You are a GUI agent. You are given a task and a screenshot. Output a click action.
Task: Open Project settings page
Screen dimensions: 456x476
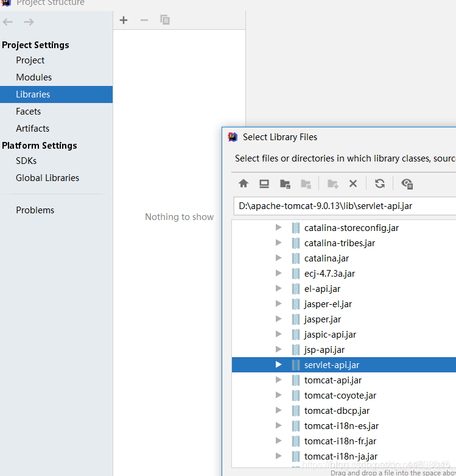[30, 60]
